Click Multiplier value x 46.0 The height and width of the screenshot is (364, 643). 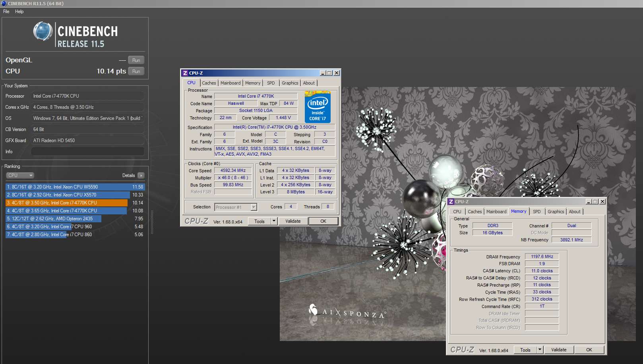click(233, 178)
